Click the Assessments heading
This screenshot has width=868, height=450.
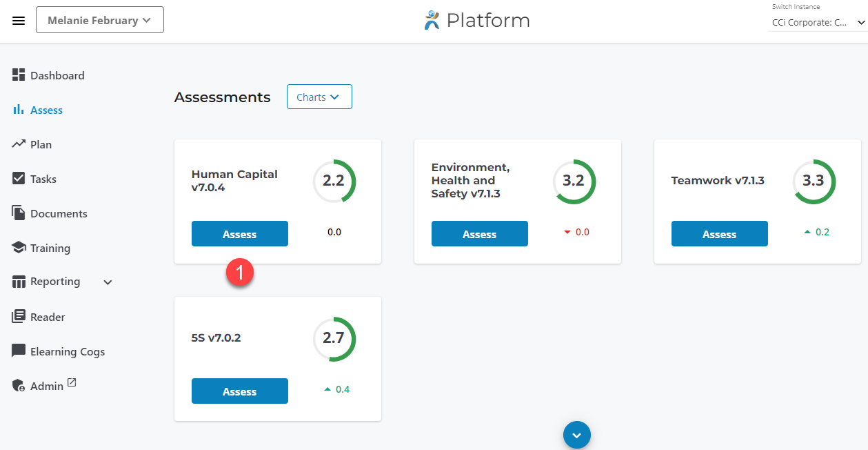[223, 97]
